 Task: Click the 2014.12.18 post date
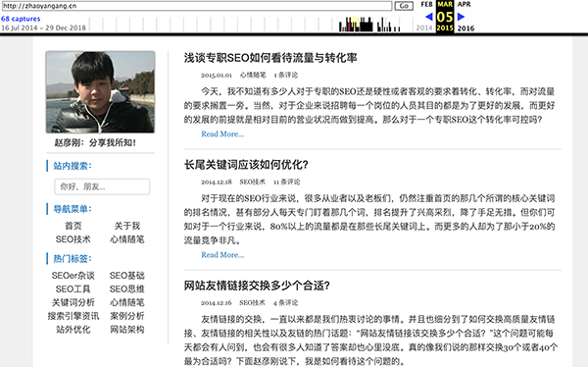coord(217,182)
